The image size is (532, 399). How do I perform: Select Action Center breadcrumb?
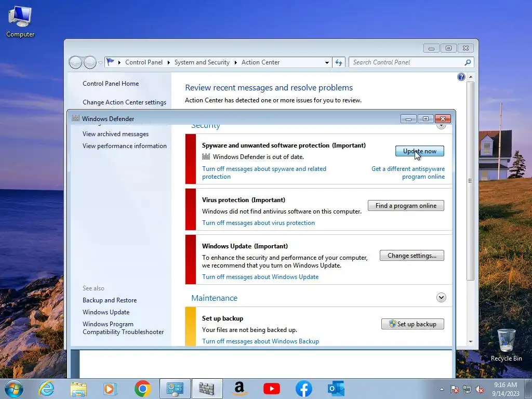[x=261, y=62]
